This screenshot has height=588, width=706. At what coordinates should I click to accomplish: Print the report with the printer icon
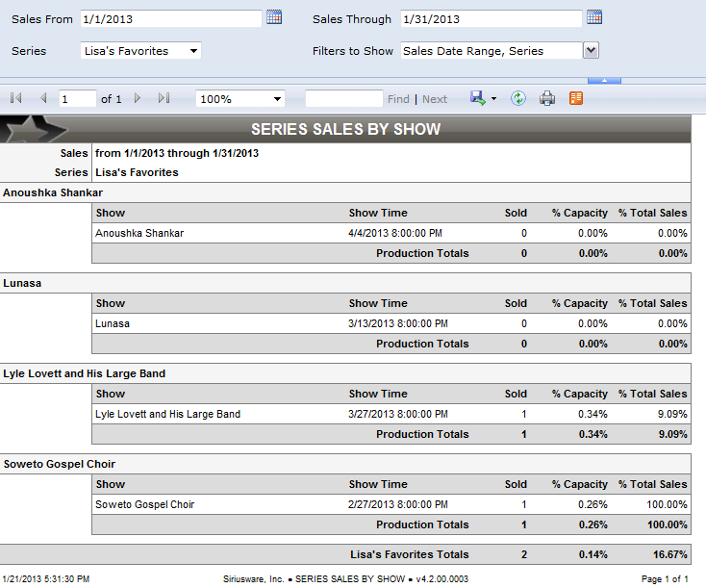[x=547, y=98]
